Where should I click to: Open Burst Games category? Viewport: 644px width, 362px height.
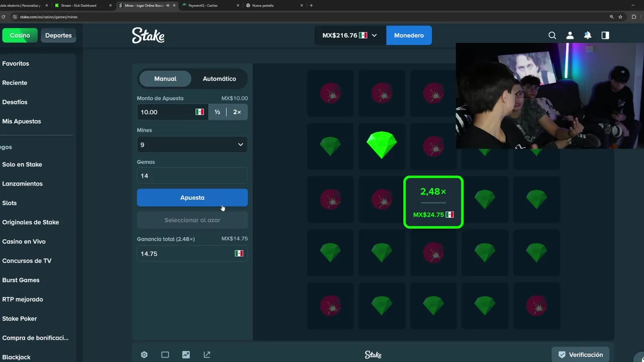[x=21, y=280]
